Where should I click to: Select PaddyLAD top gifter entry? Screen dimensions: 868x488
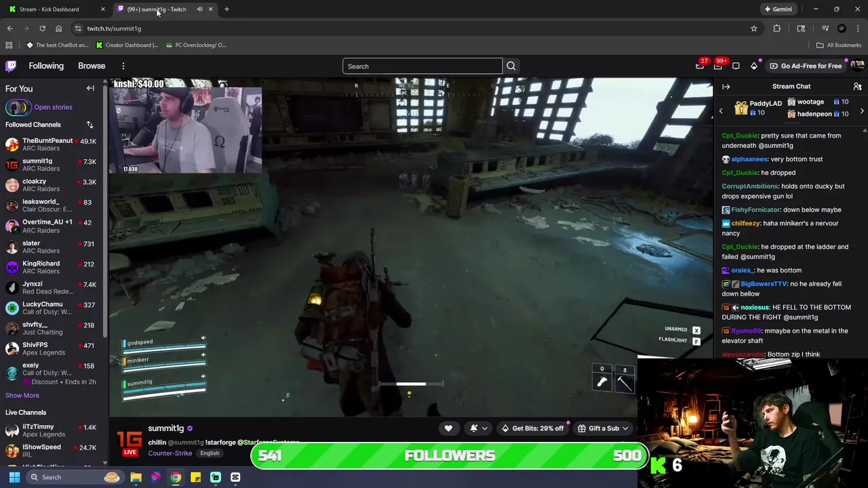click(758, 108)
